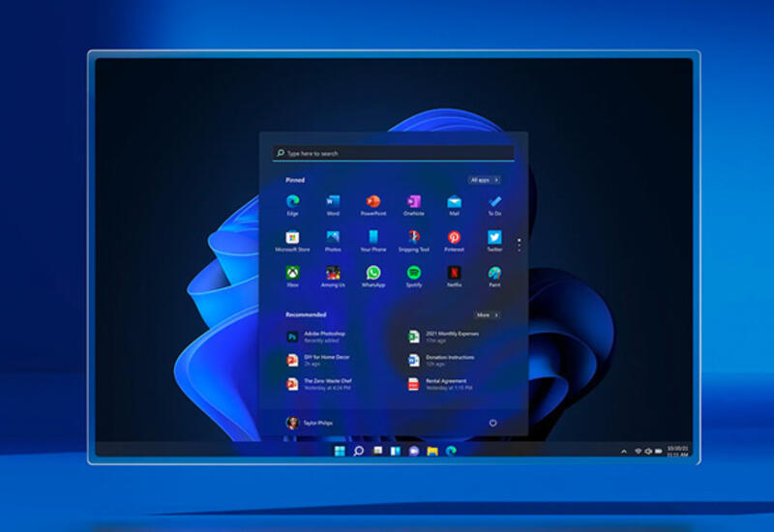The height and width of the screenshot is (532, 774).
Task: Open taskbar Search magnifier
Action: pyautogui.click(x=359, y=451)
